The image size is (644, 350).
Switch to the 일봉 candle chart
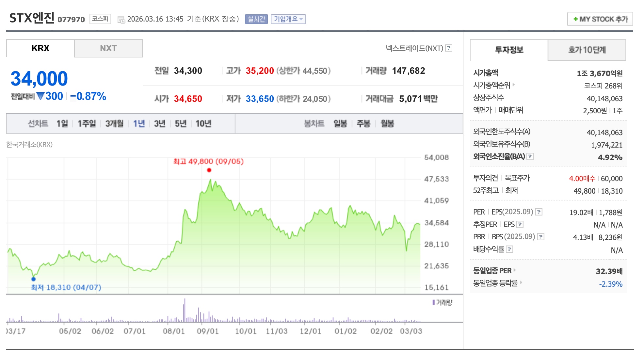[x=340, y=123]
